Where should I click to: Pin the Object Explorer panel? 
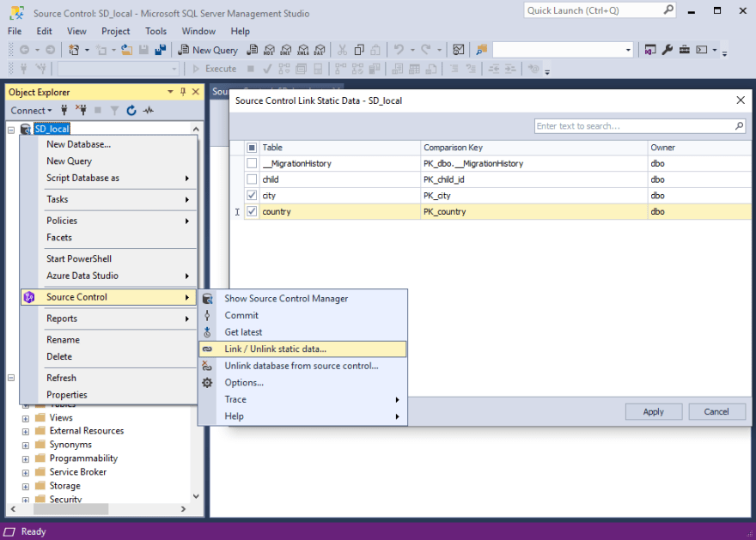point(183,92)
